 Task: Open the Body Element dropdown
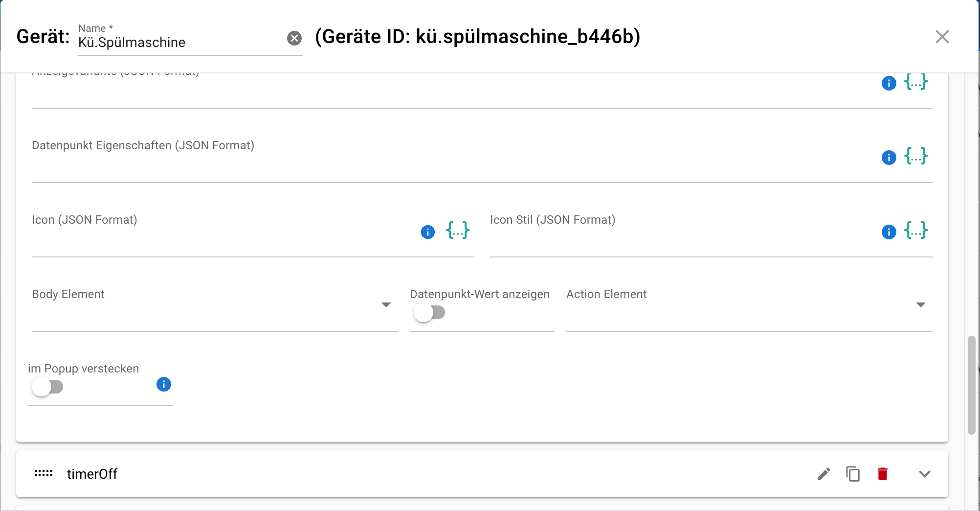[214, 305]
